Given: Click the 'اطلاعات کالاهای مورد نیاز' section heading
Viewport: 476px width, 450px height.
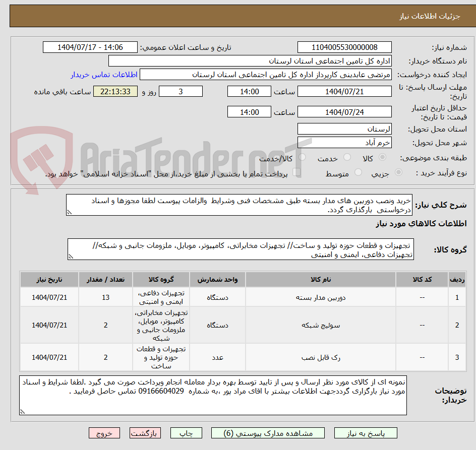Looking at the screenshot, I should [421, 224].
